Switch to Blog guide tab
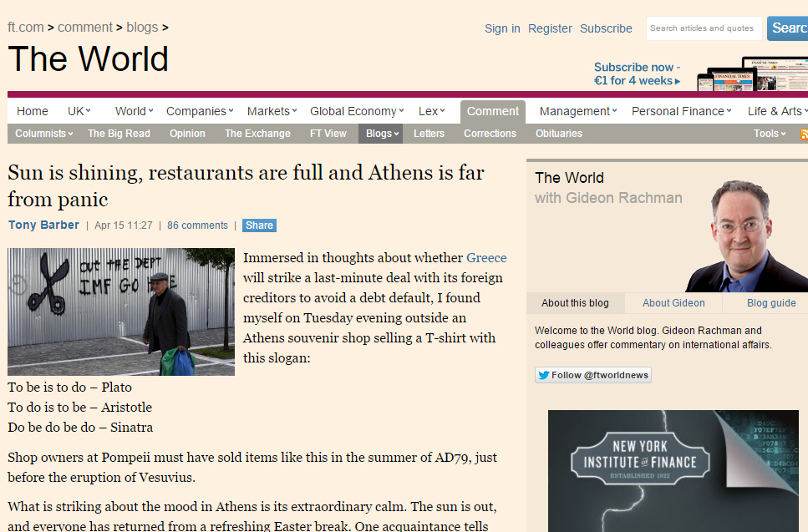808x532 pixels. [771, 303]
